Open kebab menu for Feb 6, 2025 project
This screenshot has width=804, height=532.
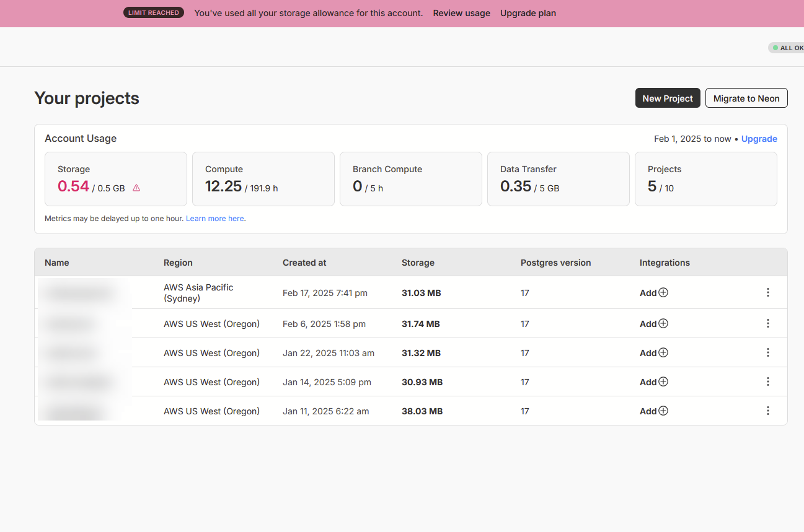tap(768, 323)
